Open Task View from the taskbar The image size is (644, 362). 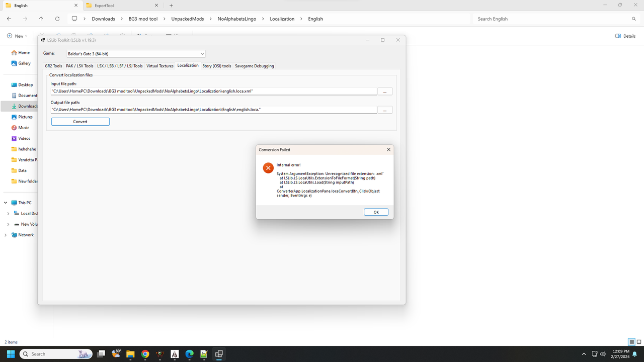tap(101, 354)
